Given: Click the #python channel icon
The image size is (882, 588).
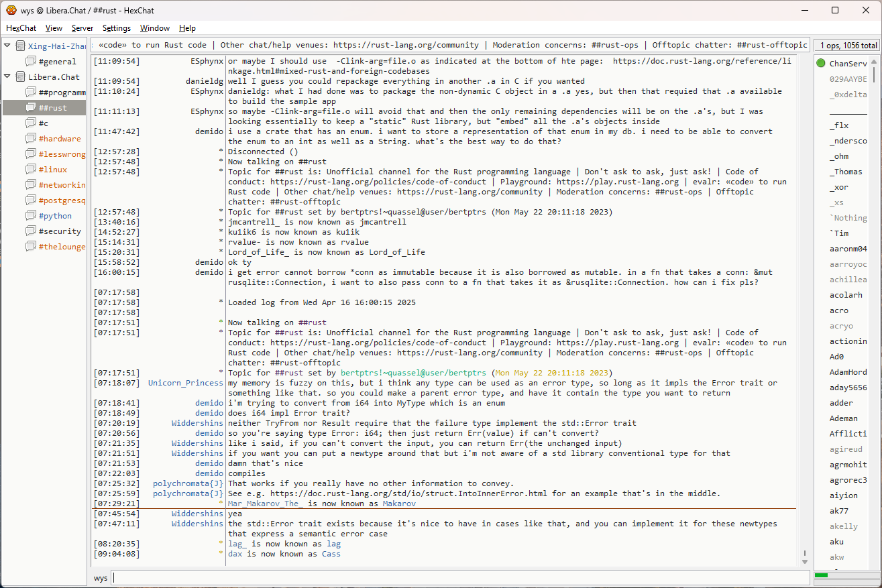Looking at the screenshot, I should [31, 216].
